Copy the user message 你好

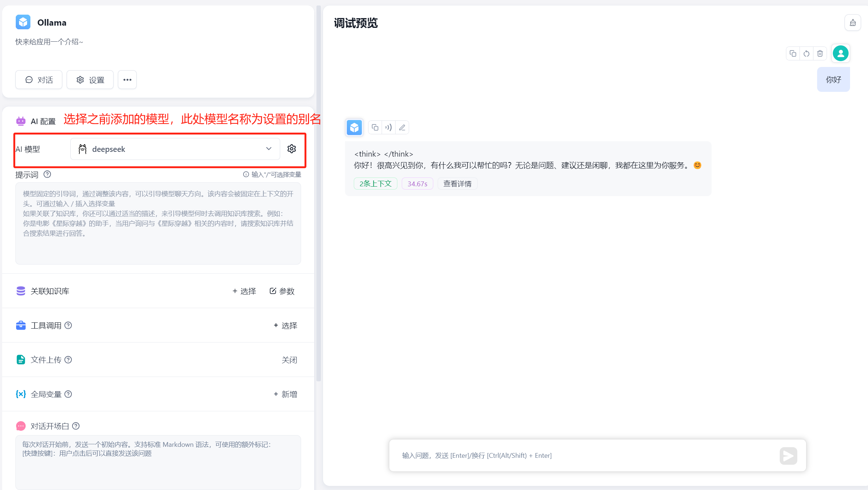[793, 54]
